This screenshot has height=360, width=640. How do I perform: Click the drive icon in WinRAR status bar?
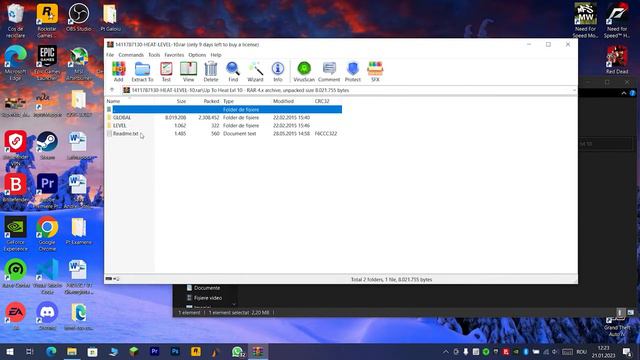(x=109, y=279)
